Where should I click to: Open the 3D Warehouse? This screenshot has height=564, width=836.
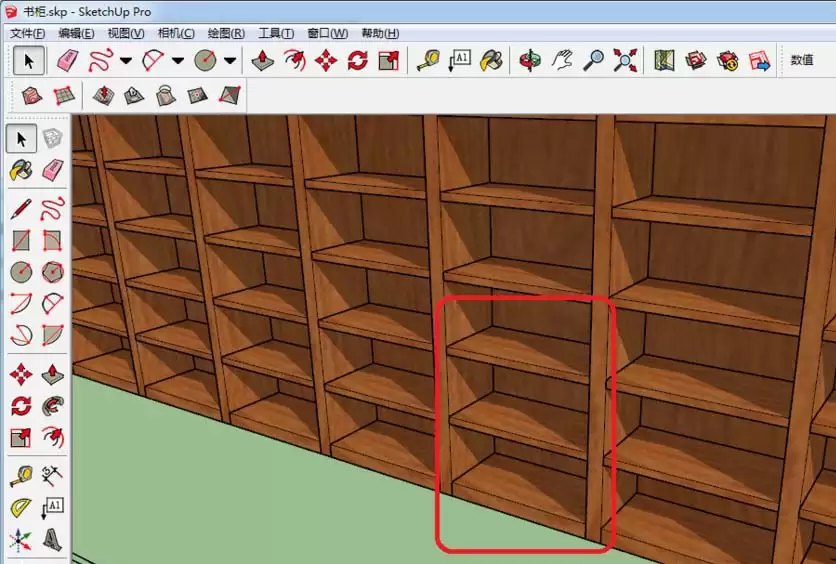pyautogui.click(x=696, y=60)
